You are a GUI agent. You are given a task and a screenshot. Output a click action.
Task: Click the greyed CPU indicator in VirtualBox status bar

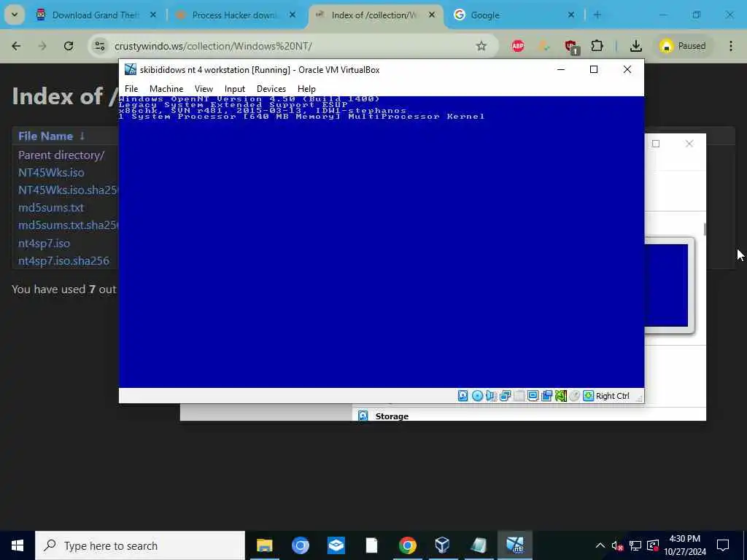pyautogui.click(x=575, y=396)
